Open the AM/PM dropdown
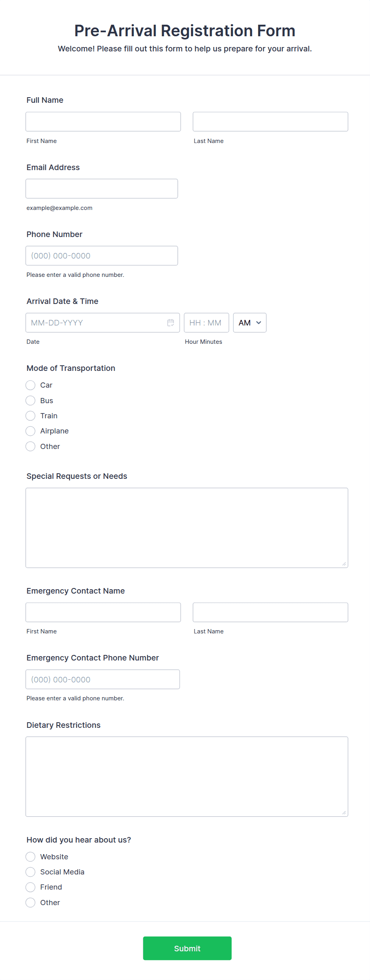370x980 pixels. click(249, 323)
